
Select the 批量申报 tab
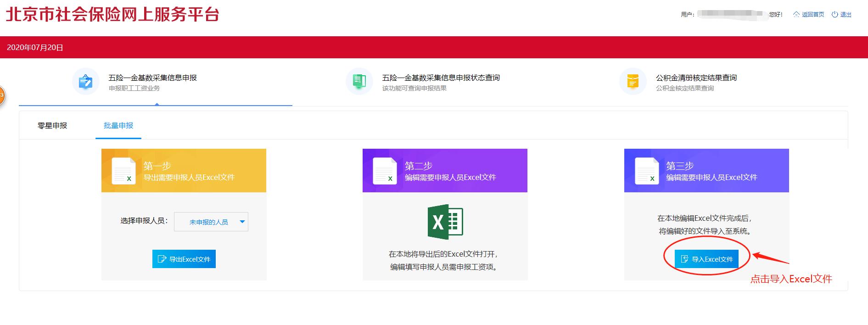click(x=118, y=125)
